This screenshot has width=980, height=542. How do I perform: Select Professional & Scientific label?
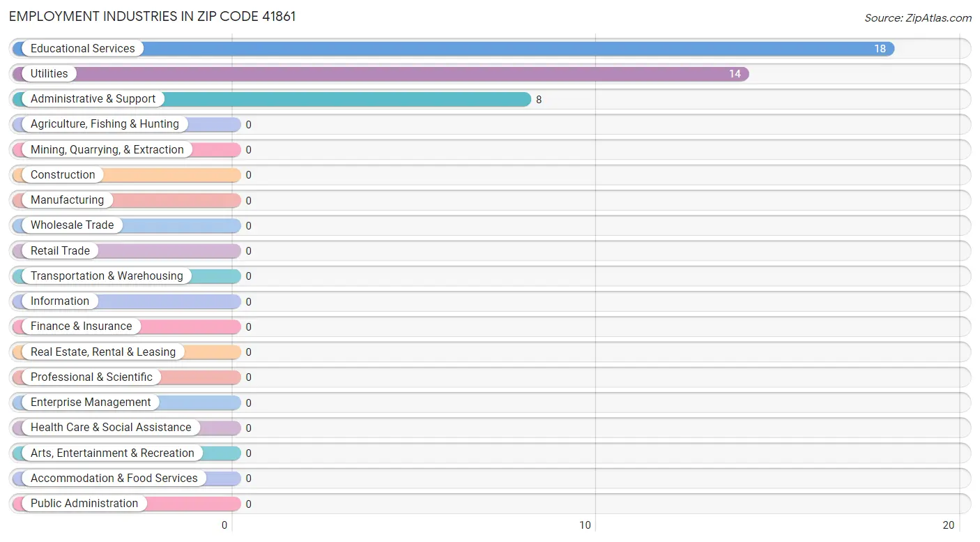[x=91, y=377]
